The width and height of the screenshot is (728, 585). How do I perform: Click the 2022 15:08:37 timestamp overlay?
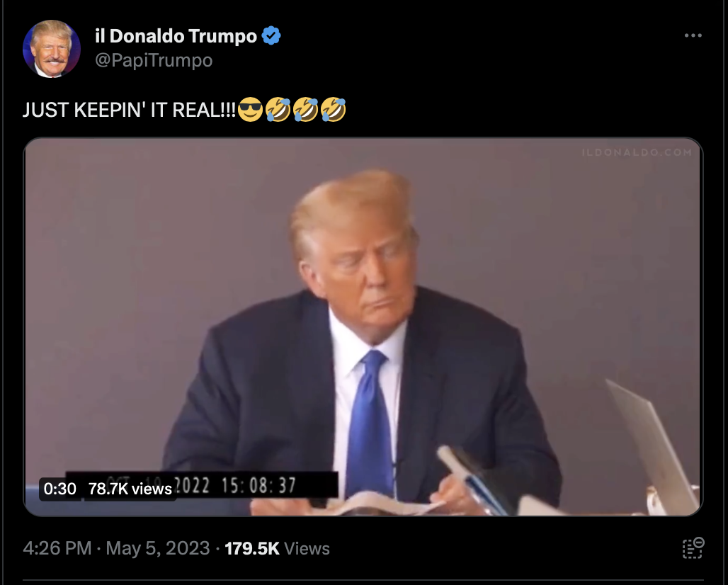(234, 486)
